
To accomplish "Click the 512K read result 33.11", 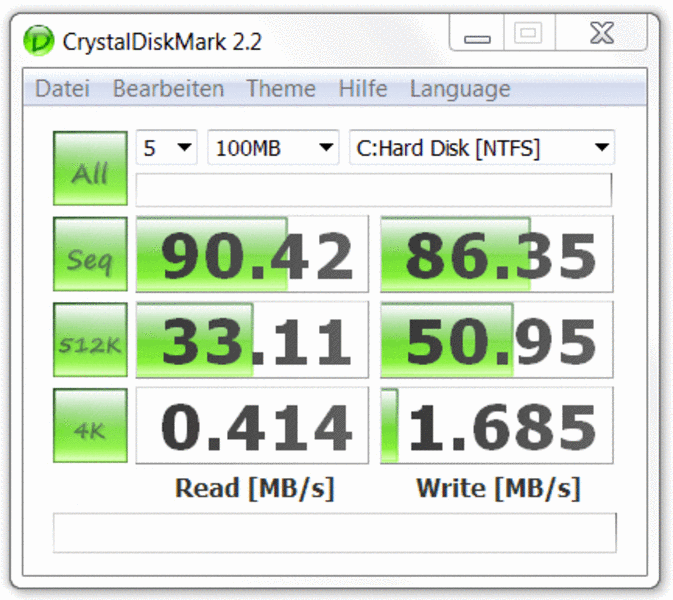I will pyautogui.click(x=252, y=340).
